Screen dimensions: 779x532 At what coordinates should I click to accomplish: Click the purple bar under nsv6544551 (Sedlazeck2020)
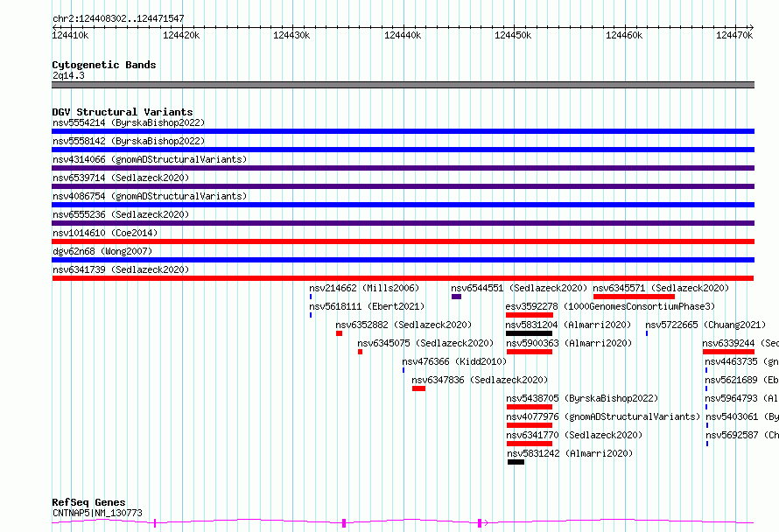(457, 297)
